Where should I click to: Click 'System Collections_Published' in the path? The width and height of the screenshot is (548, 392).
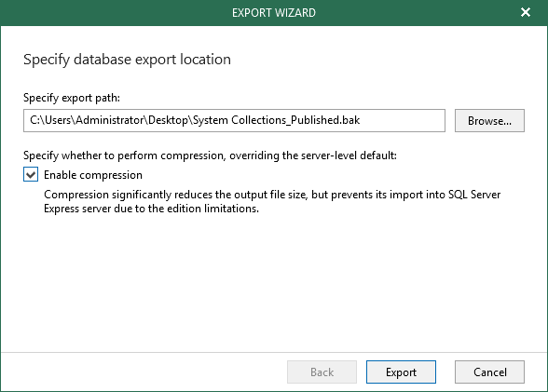pos(265,120)
